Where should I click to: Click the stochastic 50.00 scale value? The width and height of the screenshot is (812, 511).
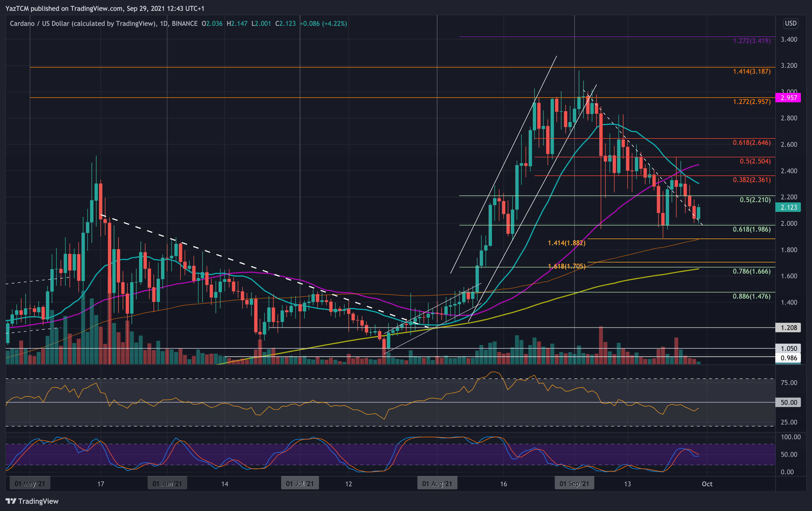789,454
